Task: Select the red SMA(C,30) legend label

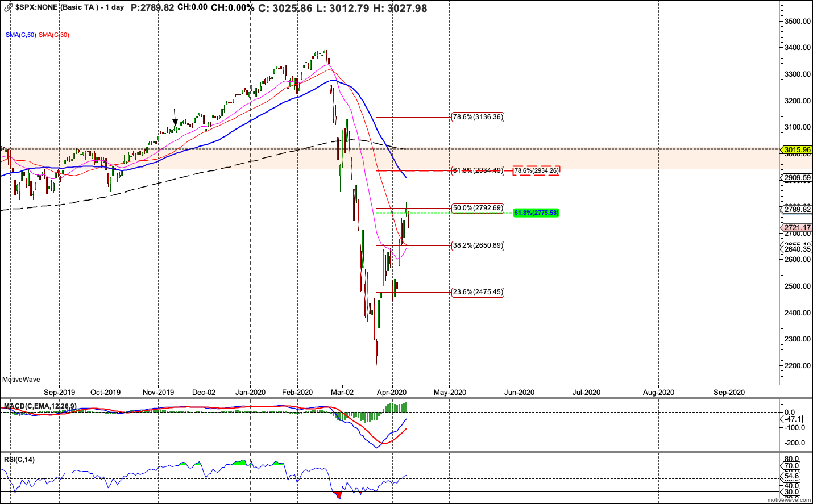Action: coord(54,35)
